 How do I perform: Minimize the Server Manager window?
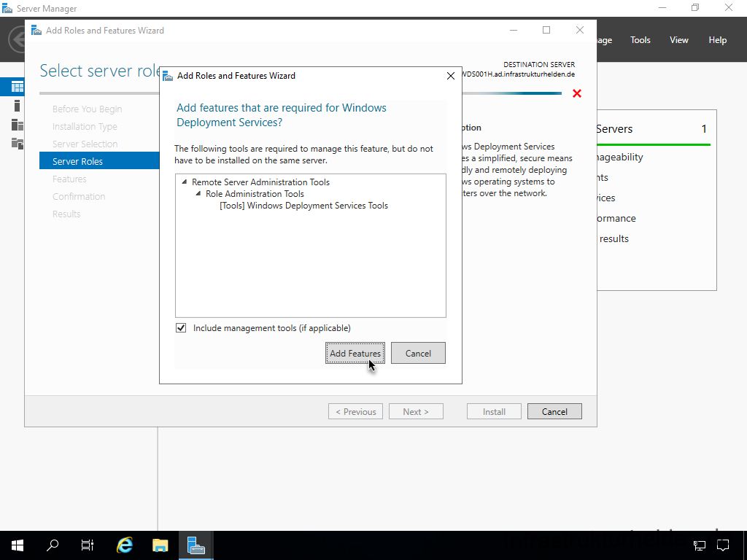662,7
